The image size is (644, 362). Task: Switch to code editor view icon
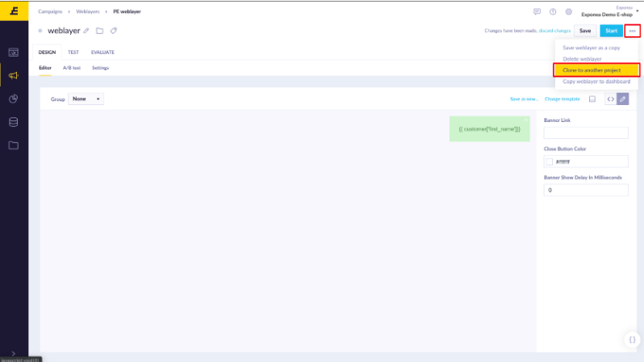[x=611, y=99]
